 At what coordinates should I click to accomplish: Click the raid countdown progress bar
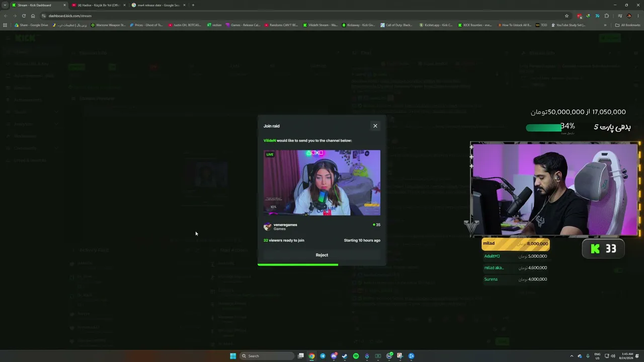pos(298,264)
